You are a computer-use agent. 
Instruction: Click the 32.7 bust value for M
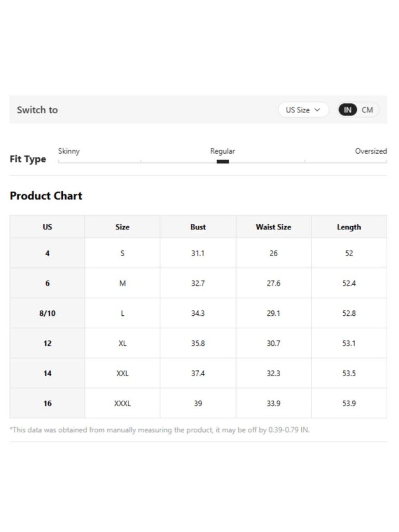pyautogui.click(x=198, y=283)
